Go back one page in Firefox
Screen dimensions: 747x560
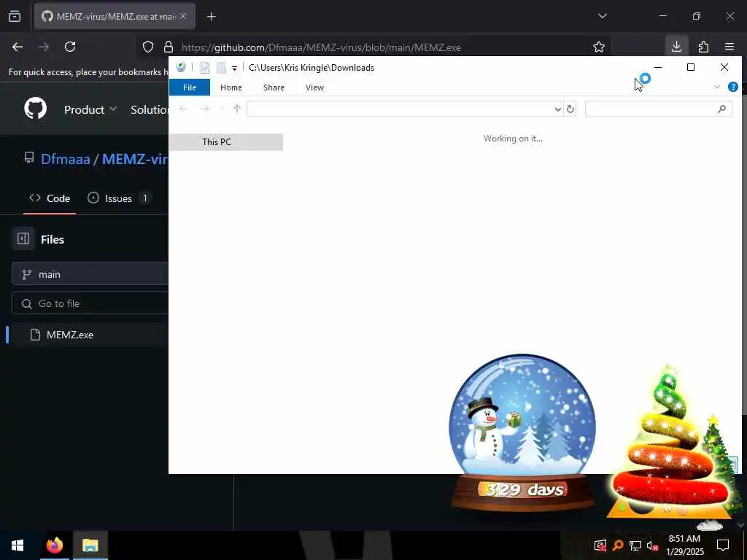(18, 47)
